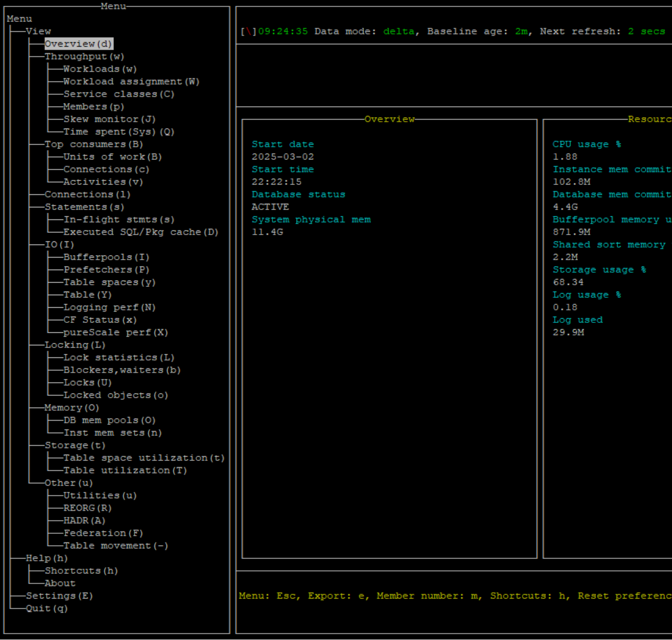Open Statements (s) group
Image resolution: width=672 pixels, height=640 pixels.
click(x=85, y=207)
